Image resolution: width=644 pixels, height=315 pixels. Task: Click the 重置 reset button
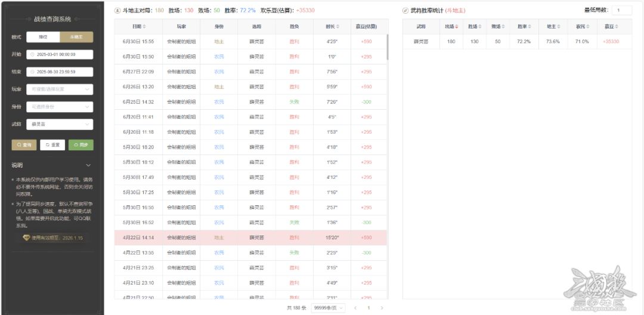52,145
